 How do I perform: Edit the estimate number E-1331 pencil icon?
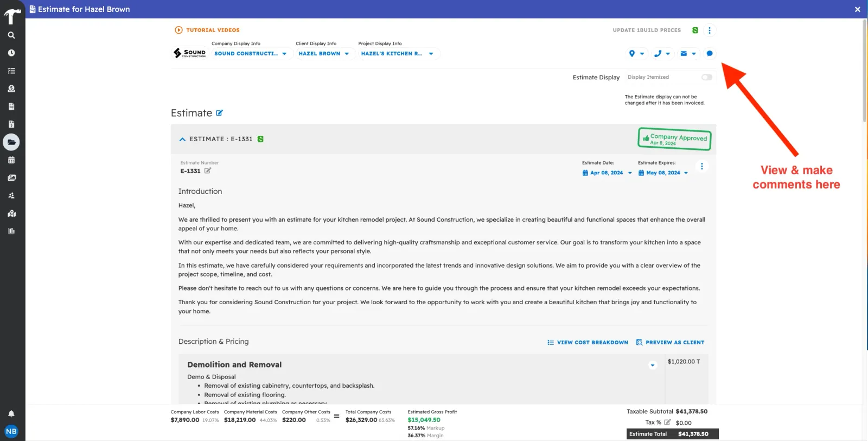[x=208, y=171]
